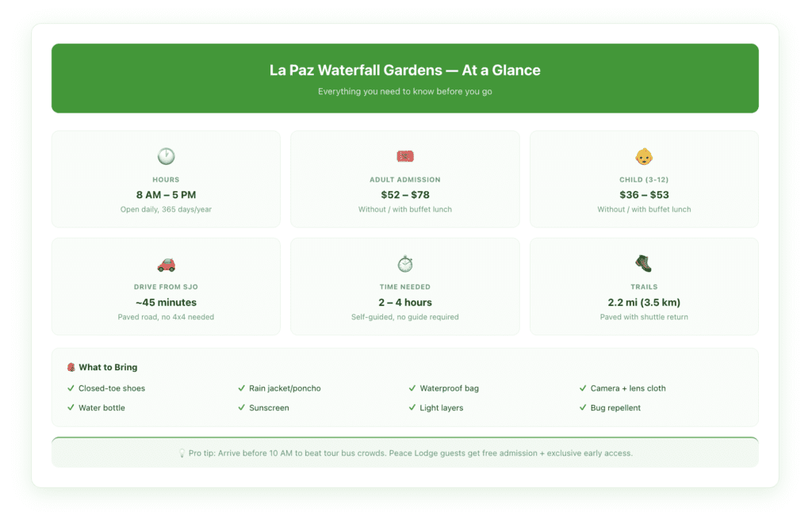Open the Time Needed info card

tap(404, 286)
